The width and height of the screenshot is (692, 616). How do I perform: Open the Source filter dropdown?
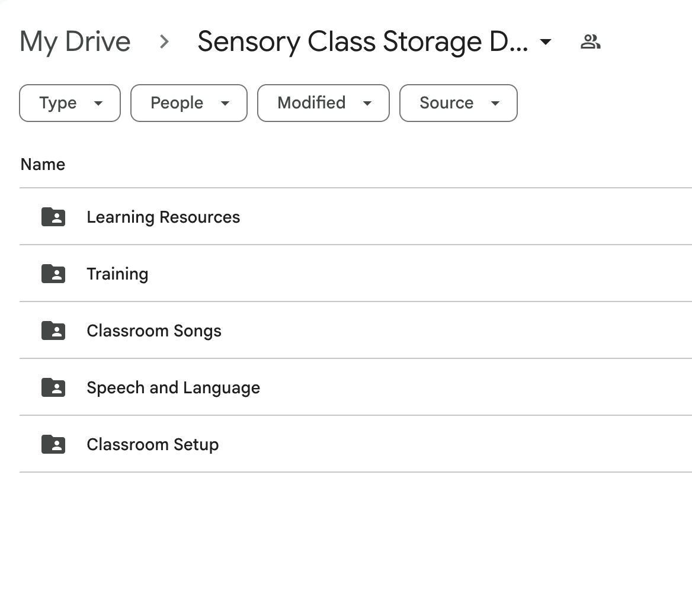click(x=459, y=103)
